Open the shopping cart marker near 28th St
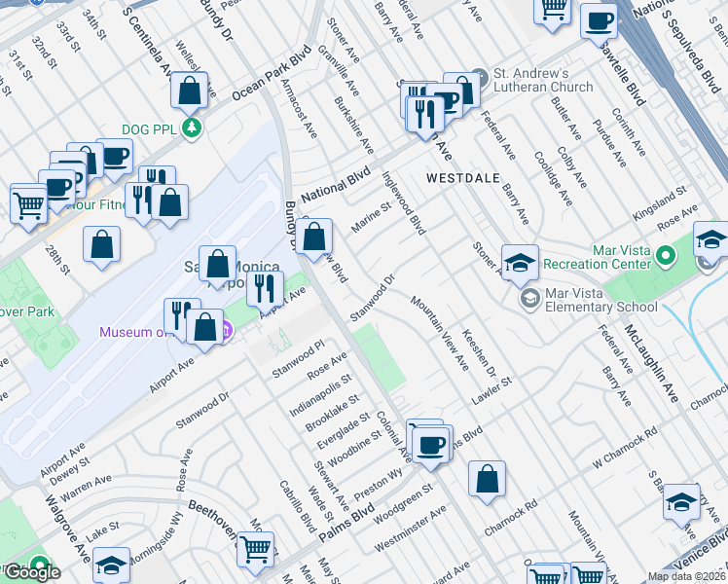Image resolution: width=728 pixels, height=584 pixels. pyautogui.click(x=29, y=205)
